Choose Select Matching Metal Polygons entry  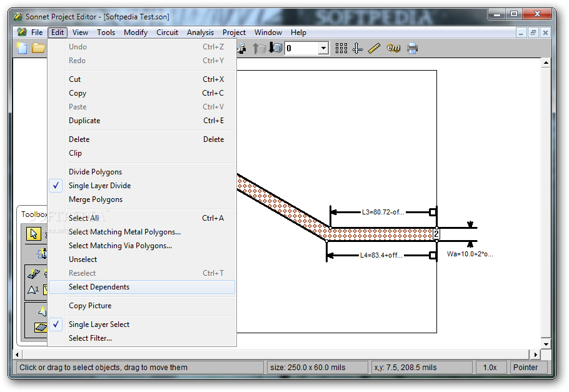pos(142,231)
